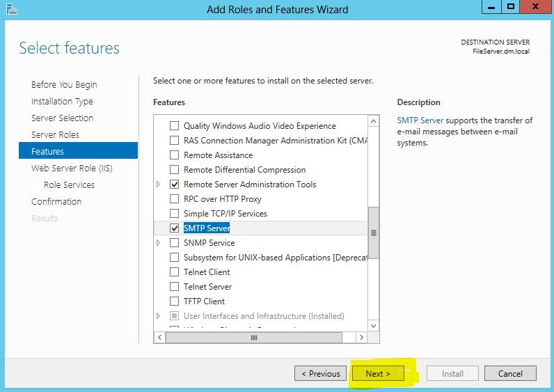Viewport: 554px width, 392px height.
Task: Click the horizontal scrollbar right arrow
Action: [361, 337]
